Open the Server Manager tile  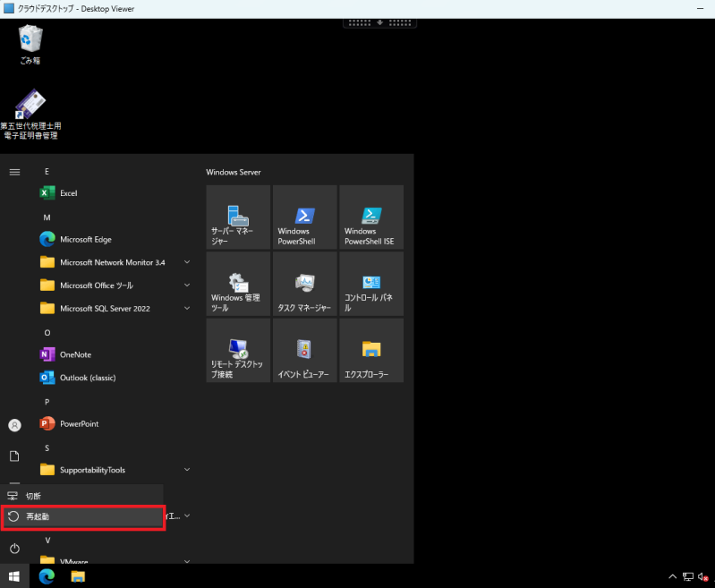(x=238, y=217)
